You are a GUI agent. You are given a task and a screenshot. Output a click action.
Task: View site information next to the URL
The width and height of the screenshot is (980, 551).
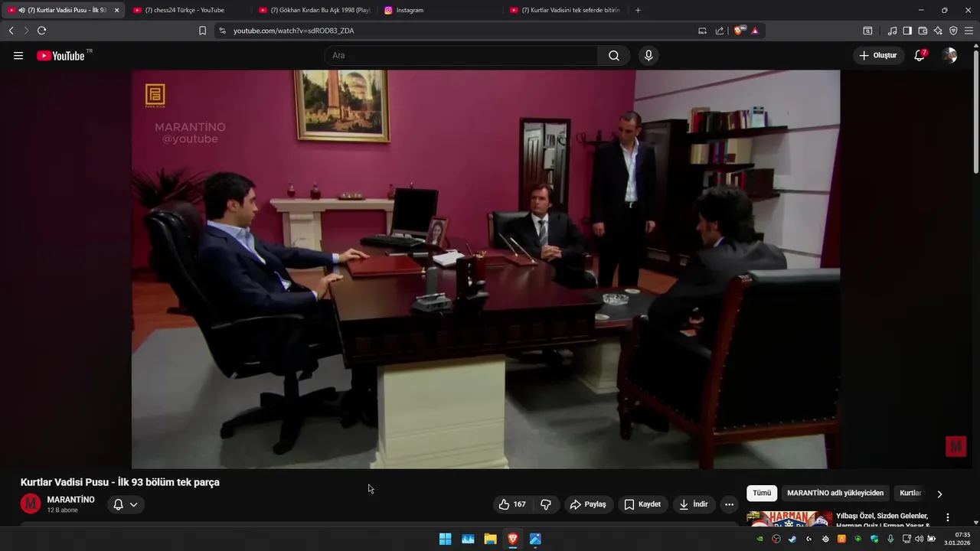pyautogui.click(x=222, y=31)
